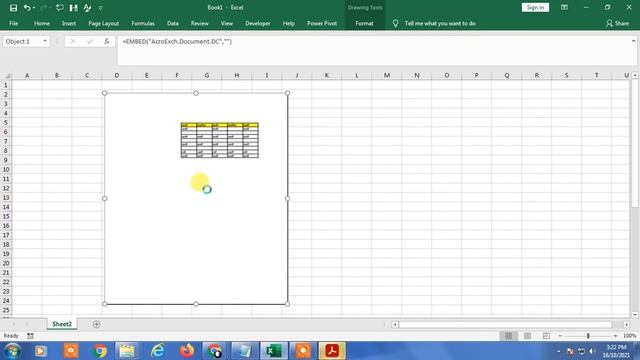Click the Insert Function fx icon
This screenshot has height=360, width=640.
(107, 41)
